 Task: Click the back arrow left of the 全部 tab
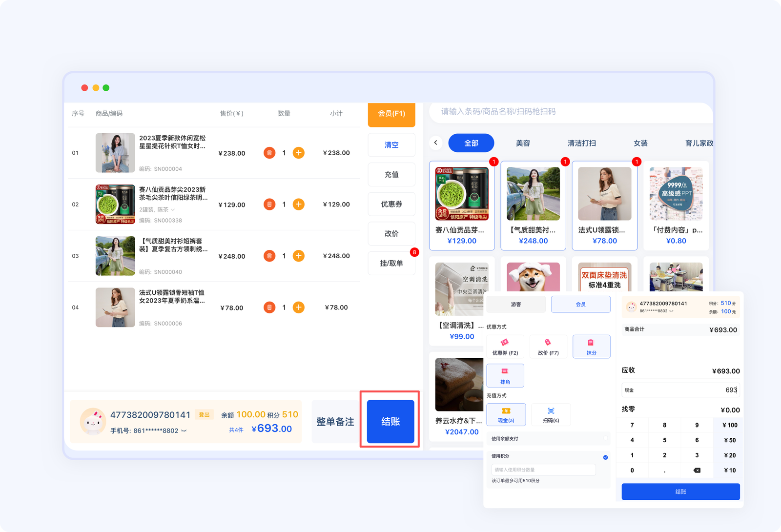click(436, 143)
